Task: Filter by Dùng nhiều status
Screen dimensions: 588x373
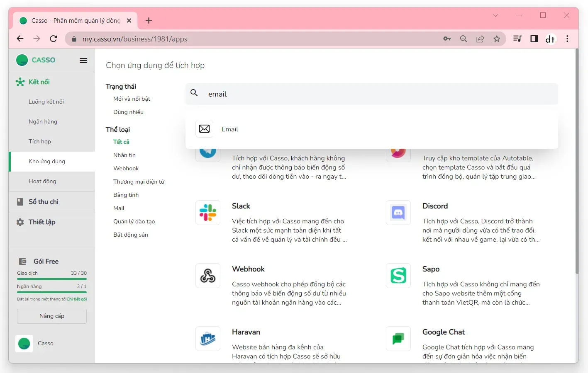Action: (x=128, y=112)
